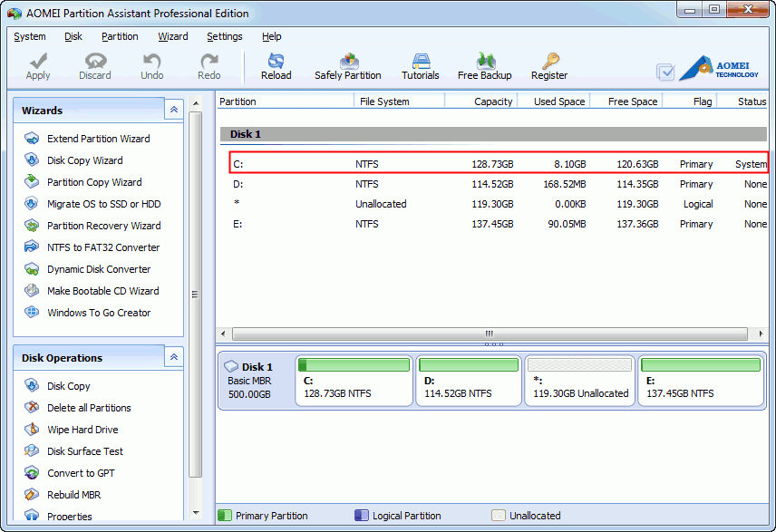The image size is (776, 532).
Task: Open NTFS to FAT32 Converter
Action: 103,247
